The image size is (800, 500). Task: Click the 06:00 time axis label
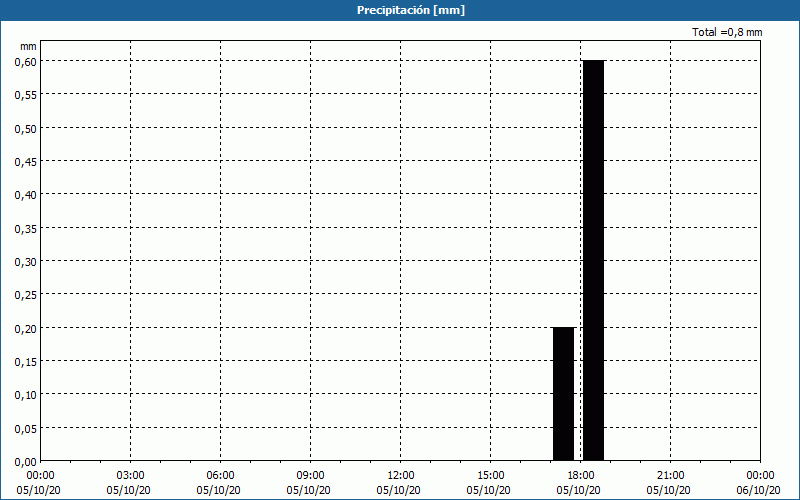coord(220,476)
